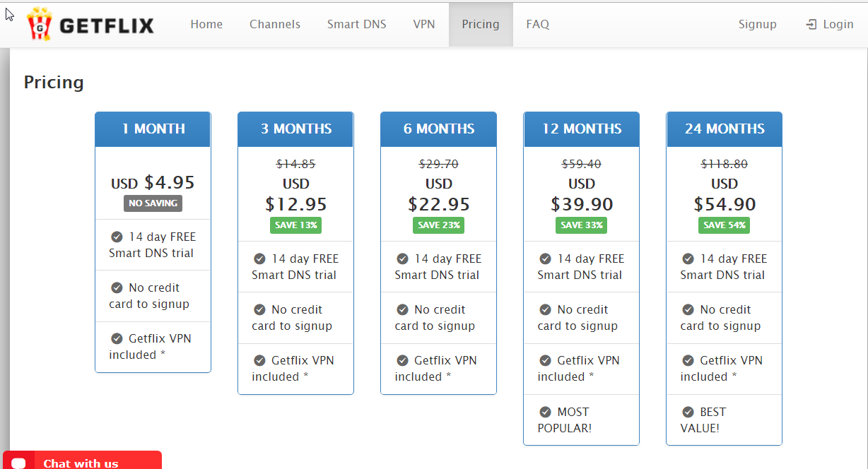Click the SAVE 54% badge

(724, 225)
